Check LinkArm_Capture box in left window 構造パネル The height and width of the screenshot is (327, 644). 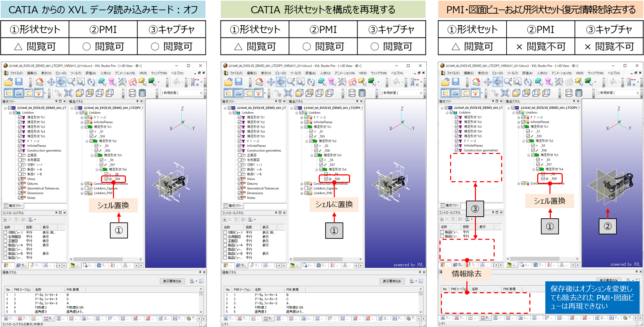(x=86, y=188)
